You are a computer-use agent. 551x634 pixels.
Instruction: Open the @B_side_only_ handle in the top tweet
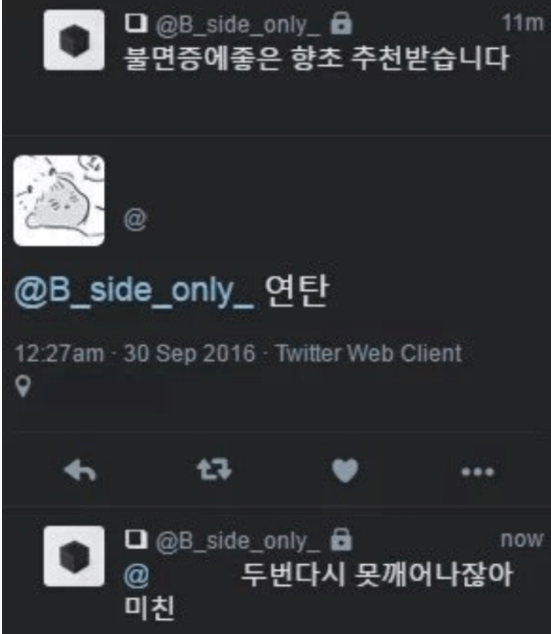(238, 25)
